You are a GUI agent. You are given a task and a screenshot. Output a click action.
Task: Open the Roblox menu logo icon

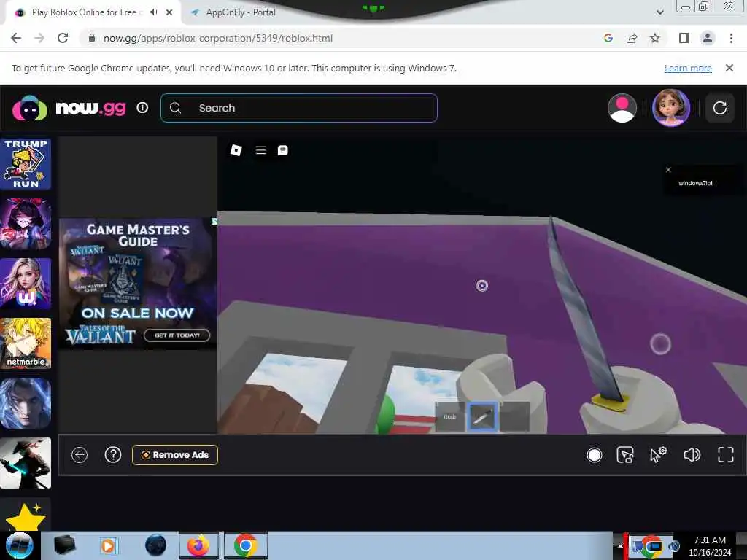click(x=236, y=150)
